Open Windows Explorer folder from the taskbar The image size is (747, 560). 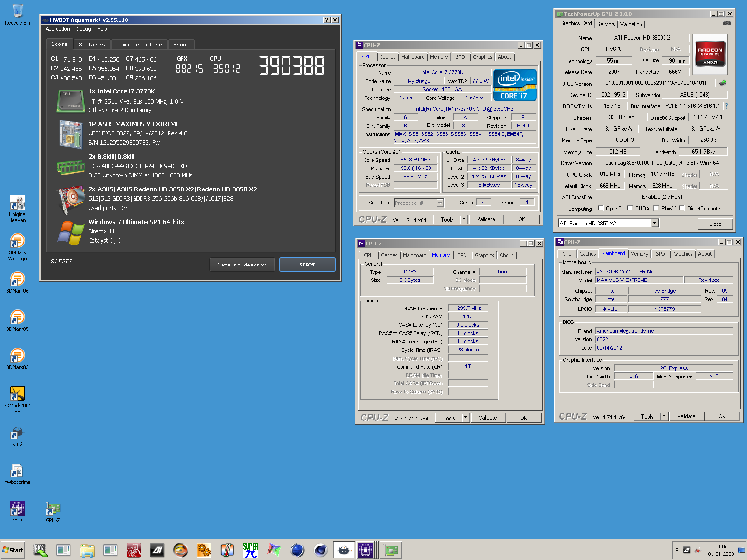[87, 550]
